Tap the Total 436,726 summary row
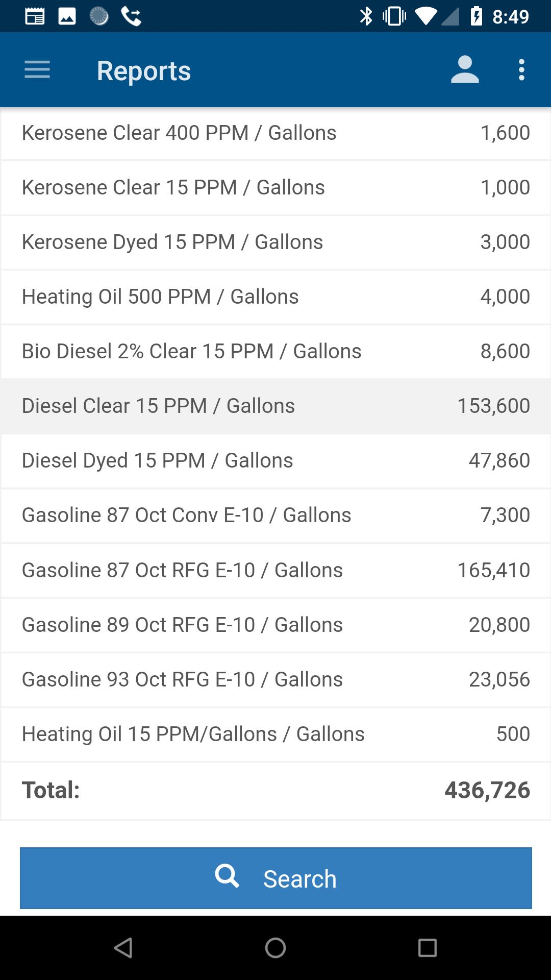551x980 pixels. tap(275, 791)
